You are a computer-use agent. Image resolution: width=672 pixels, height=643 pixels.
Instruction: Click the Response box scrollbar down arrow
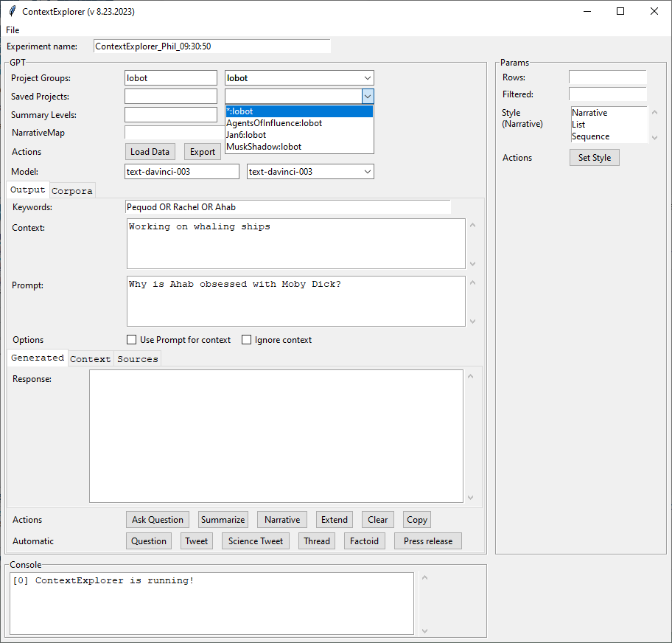point(472,497)
